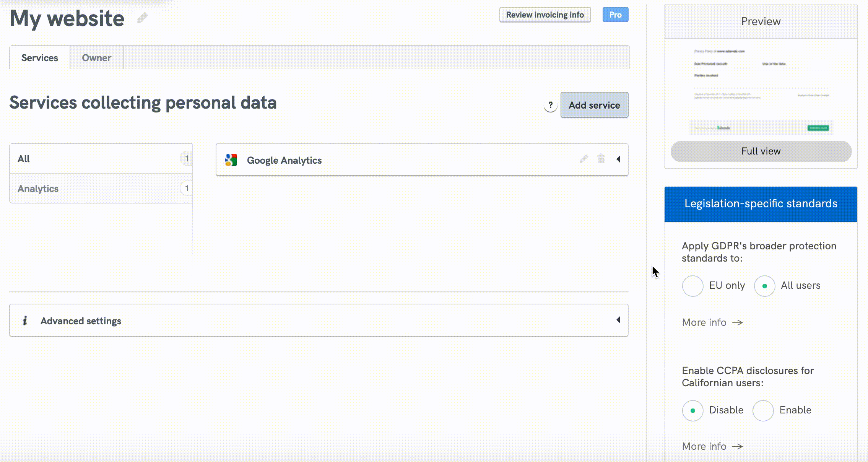Click the blue Pro badge
This screenshot has height=462, width=868.
pos(615,15)
